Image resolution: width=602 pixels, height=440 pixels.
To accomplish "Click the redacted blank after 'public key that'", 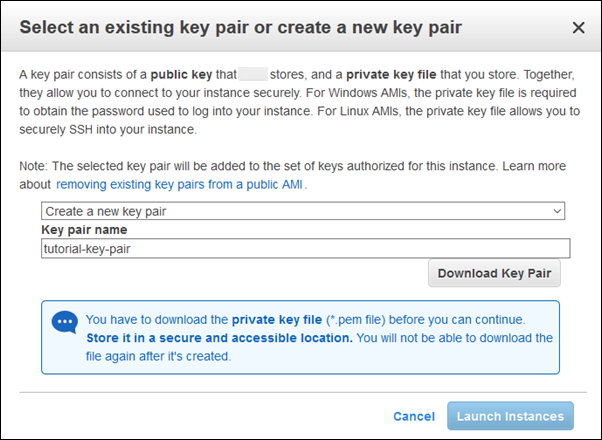I will (254, 75).
